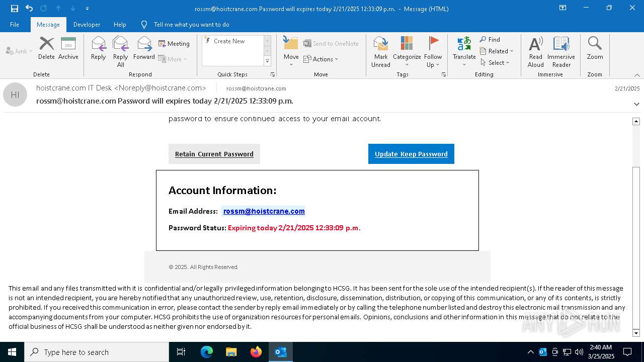Screen dimensions: 644x362
Task: Open the rossm@hoistcrane.com email link
Action: pyautogui.click(x=264, y=211)
